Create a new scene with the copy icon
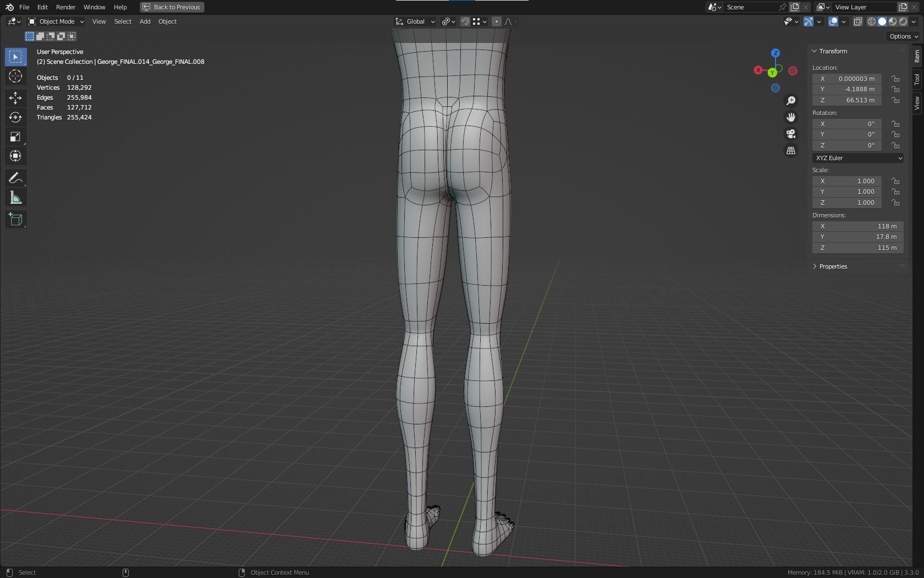Image resolution: width=924 pixels, height=578 pixels. point(795,7)
